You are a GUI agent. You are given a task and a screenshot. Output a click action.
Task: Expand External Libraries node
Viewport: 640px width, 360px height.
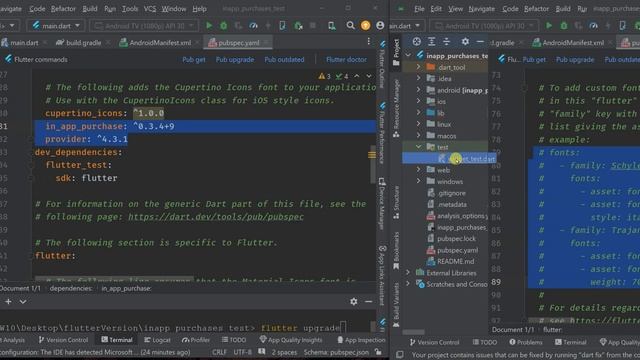(x=408, y=273)
